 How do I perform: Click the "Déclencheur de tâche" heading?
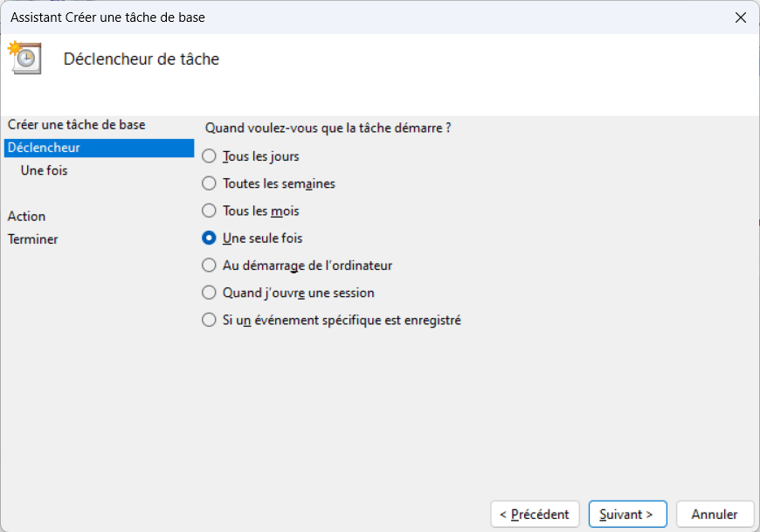142,59
